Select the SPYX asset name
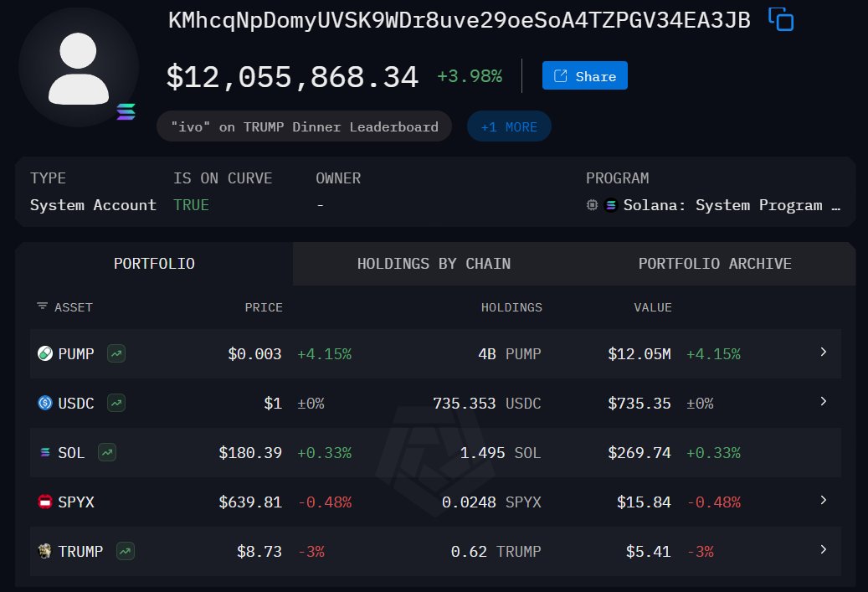The height and width of the screenshot is (592, 868). point(76,502)
